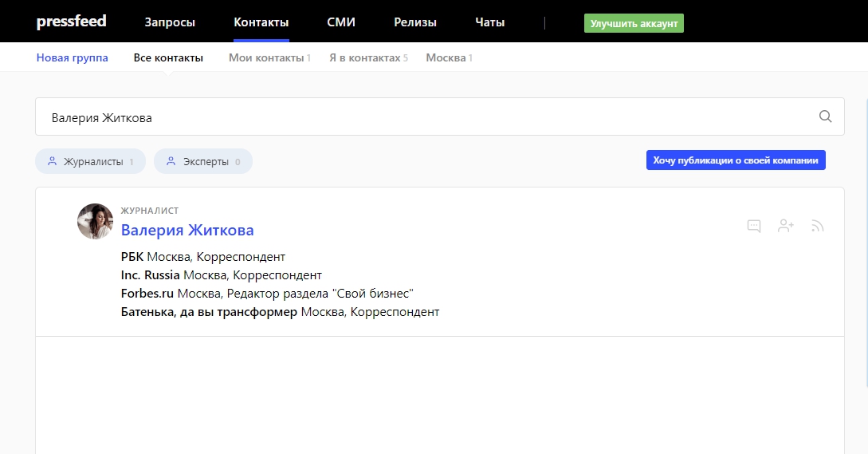
Task: Open the Запросы menu section
Action: point(170,22)
